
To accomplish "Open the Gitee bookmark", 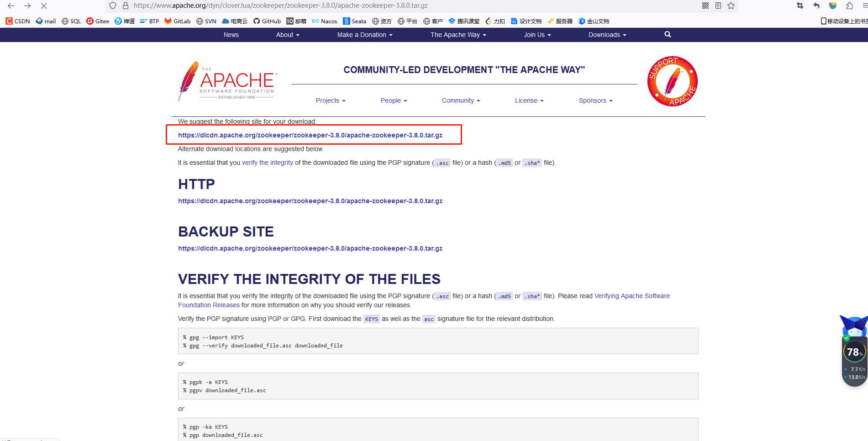I will point(98,21).
